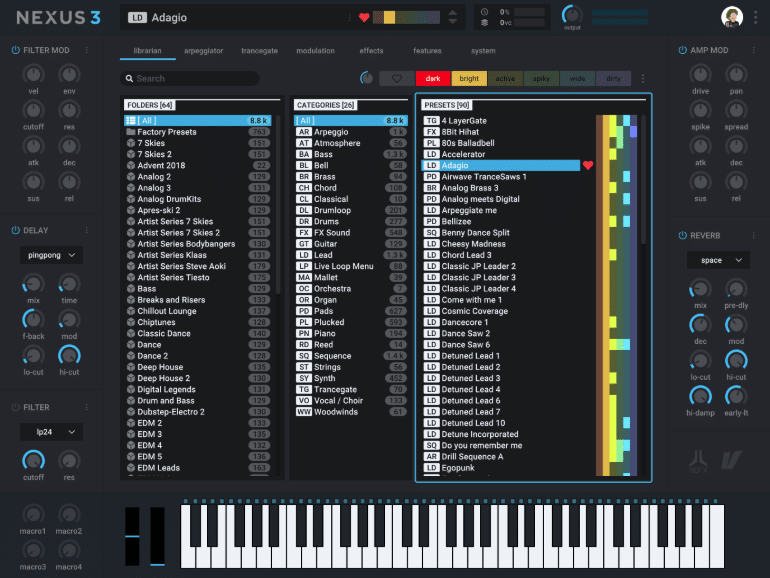Click the Factory Presets folder icon
770x578 pixels.
tap(131, 132)
